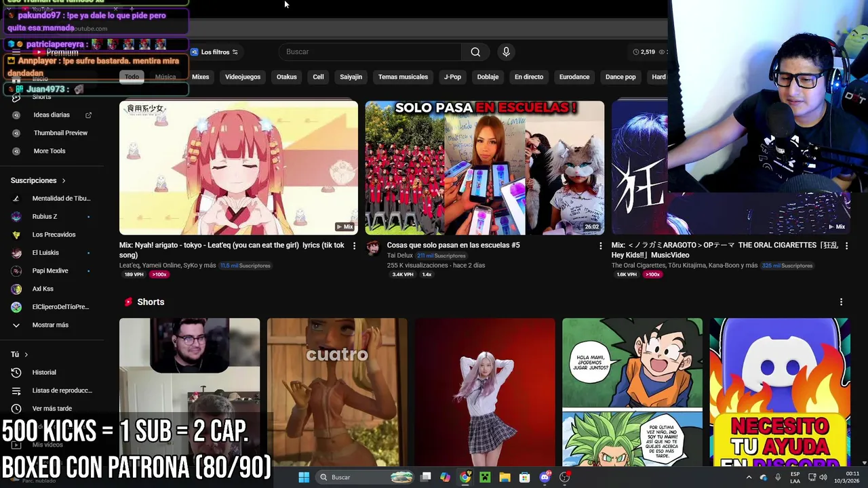Open volume control in system tray
The height and width of the screenshot is (488, 868).
tap(823, 477)
